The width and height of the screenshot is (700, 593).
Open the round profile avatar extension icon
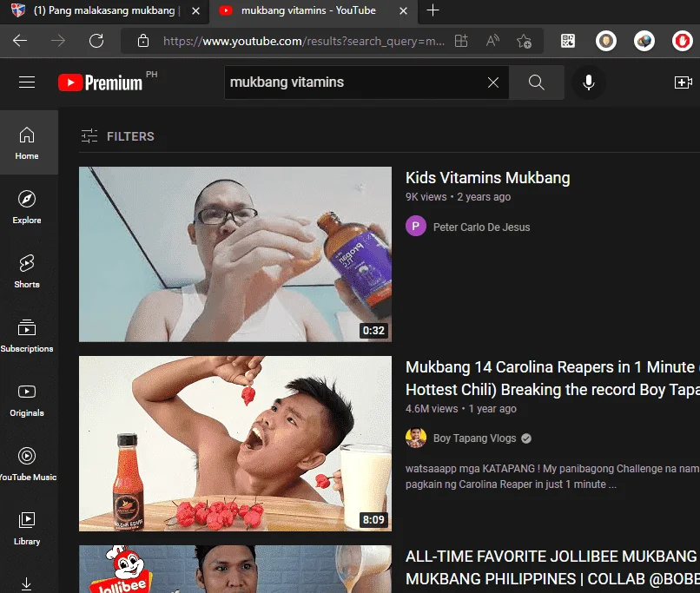click(606, 41)
